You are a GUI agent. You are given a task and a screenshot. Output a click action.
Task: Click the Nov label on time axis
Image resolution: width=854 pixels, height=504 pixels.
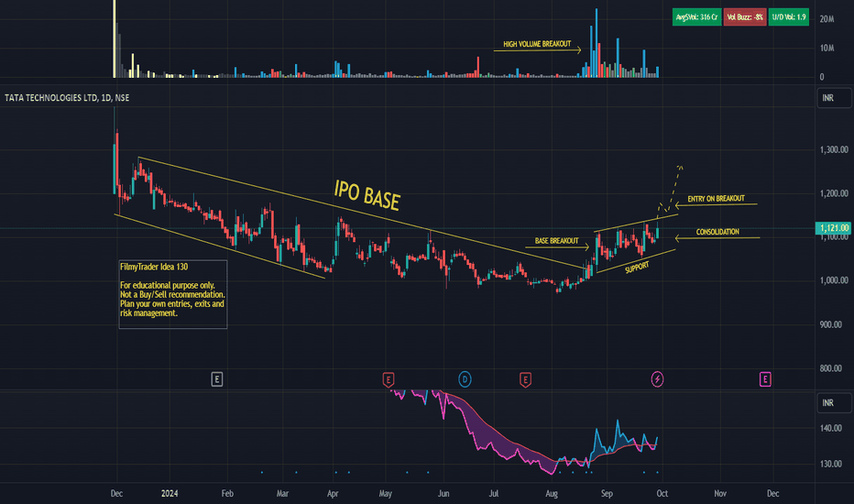tap(720, 494)
